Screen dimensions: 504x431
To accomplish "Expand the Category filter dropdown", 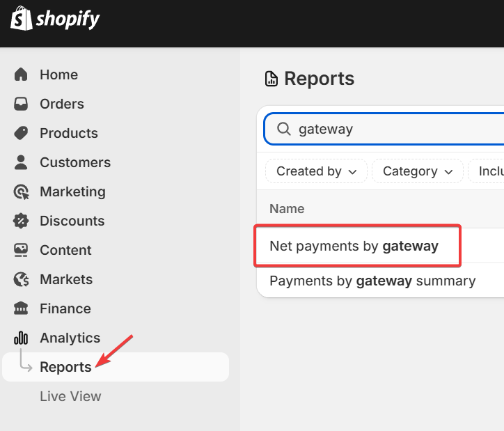I will [417, 171].
